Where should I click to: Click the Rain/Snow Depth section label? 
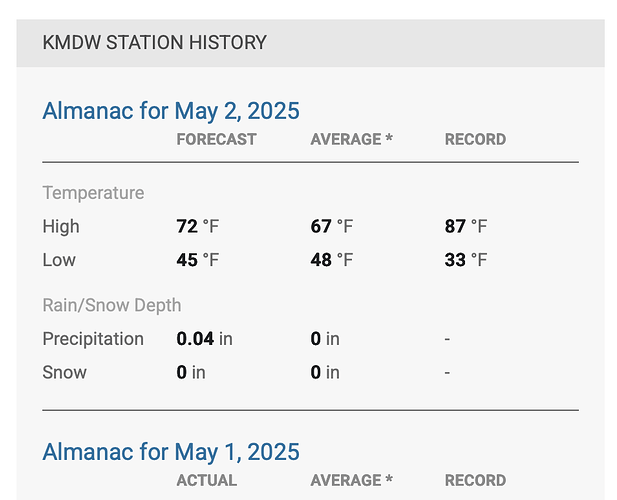(112, 306)
